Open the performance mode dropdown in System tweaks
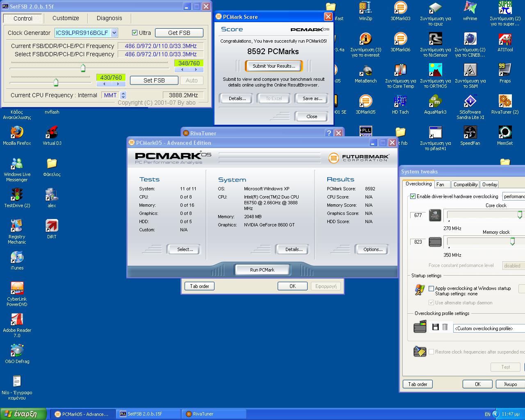Image resolution: width=525 pixels, height=420 pixels. (x=514, y=196)
